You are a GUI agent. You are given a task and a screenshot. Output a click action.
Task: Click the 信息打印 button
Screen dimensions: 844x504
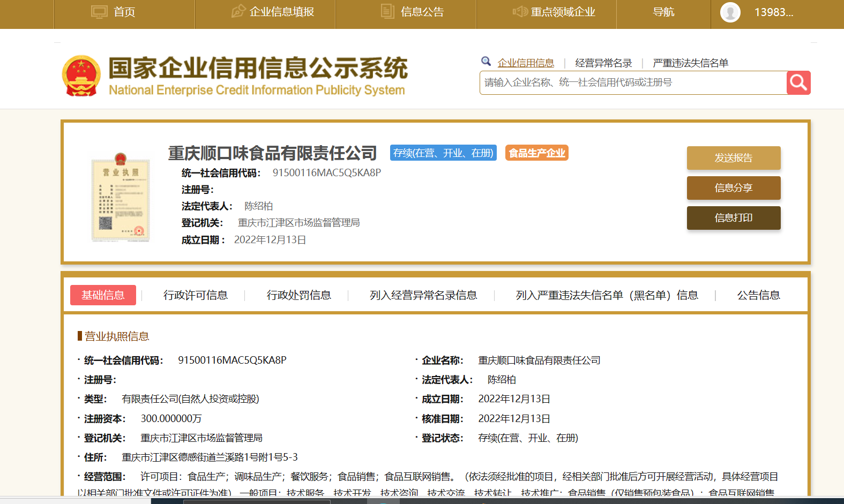pos(734,218)
